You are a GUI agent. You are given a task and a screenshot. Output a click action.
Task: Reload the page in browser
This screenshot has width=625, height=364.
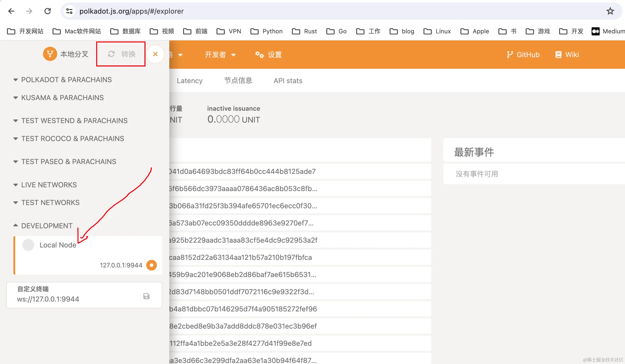tap(48, 11)
